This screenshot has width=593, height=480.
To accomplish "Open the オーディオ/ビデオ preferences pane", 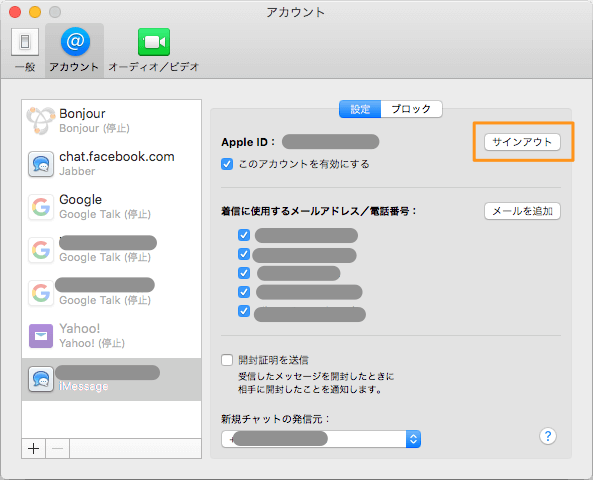I will 154,50.
